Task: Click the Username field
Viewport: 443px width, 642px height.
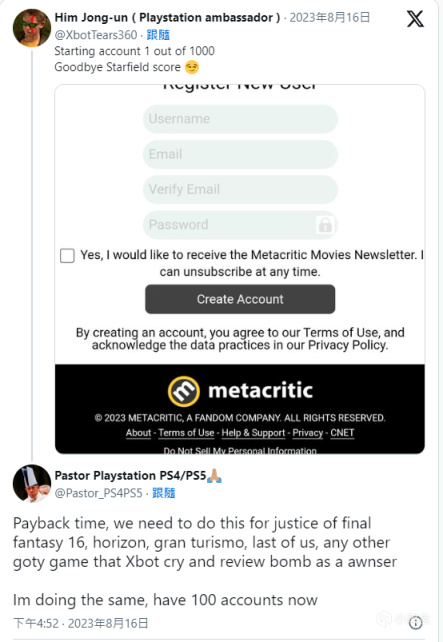Action: (240, 119)
